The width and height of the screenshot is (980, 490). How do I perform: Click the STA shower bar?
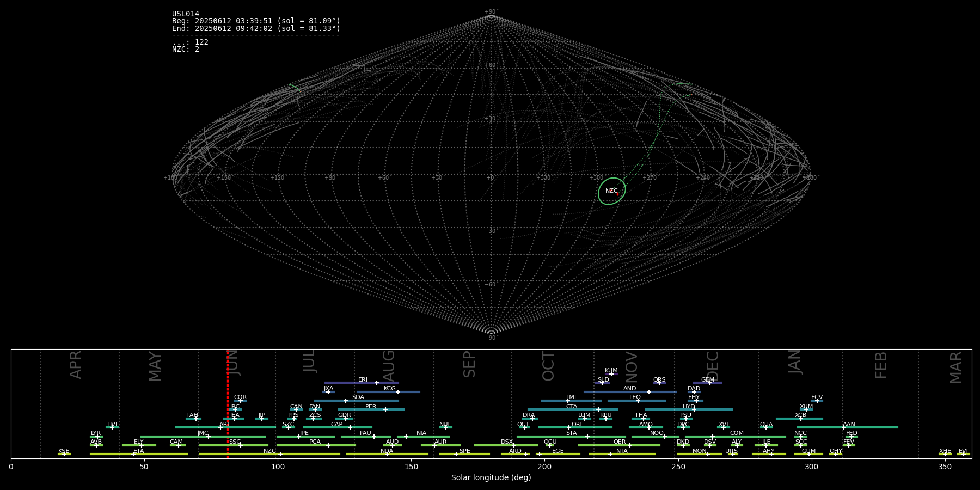tap(571, 437)
